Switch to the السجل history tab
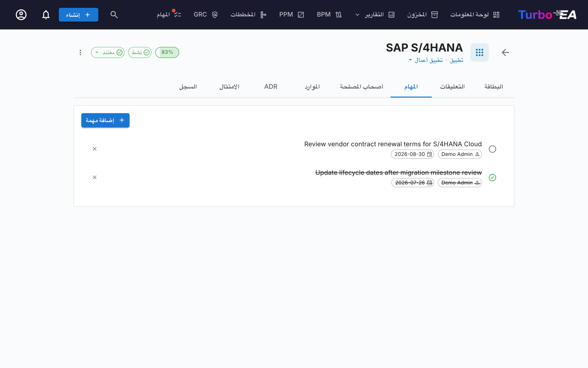This screenshot has height=368, width=588. (x=188, y=87)
